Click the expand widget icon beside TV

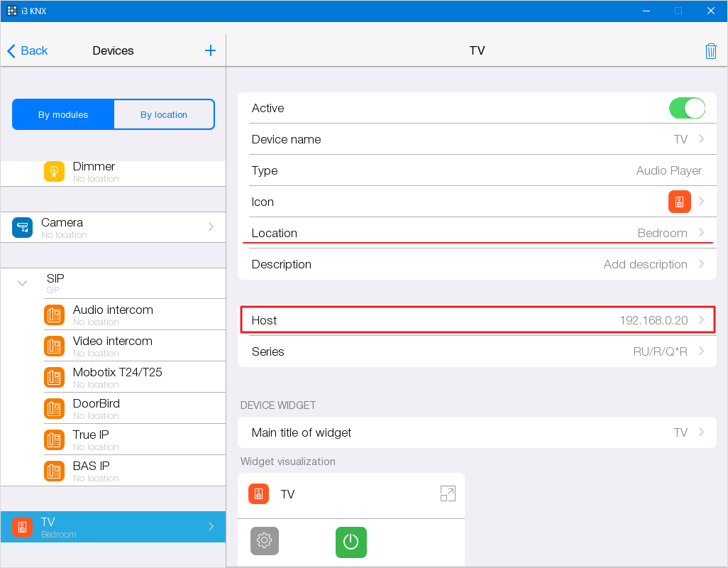tap(447, 494)
